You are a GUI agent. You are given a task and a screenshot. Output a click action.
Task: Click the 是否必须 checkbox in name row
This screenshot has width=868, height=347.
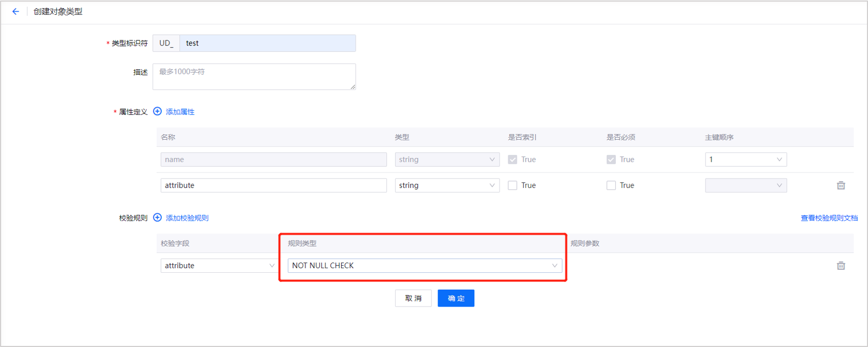coord(611,160)
